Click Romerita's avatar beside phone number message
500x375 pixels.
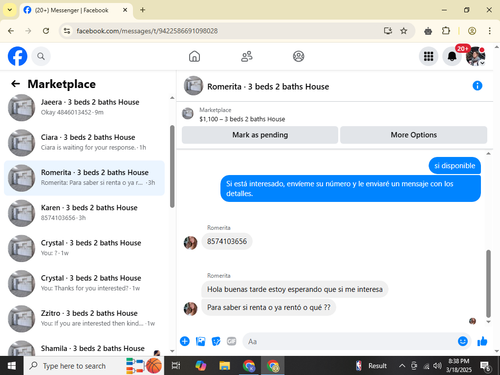[x=191, y=243]
